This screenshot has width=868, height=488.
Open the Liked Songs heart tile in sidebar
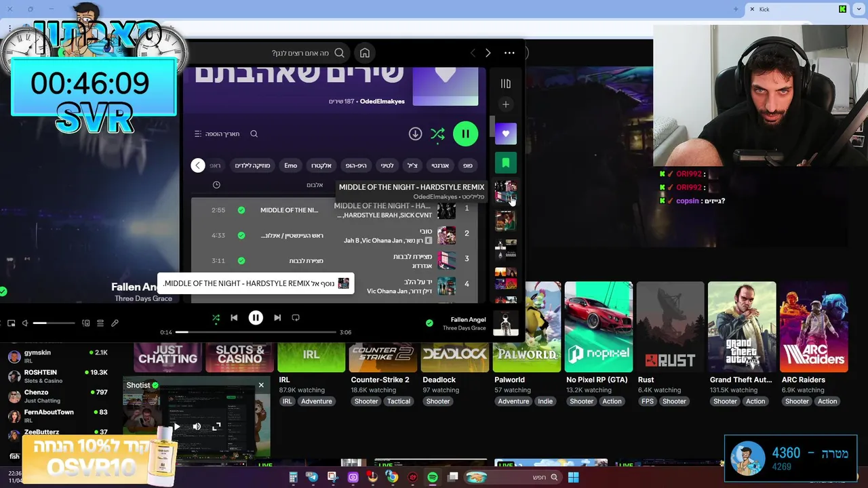coord(505,134)
